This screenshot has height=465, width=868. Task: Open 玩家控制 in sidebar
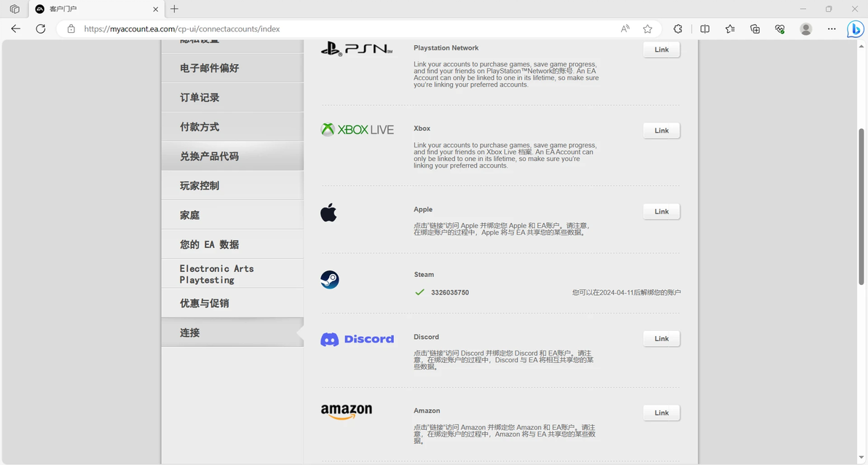(232, 186)
